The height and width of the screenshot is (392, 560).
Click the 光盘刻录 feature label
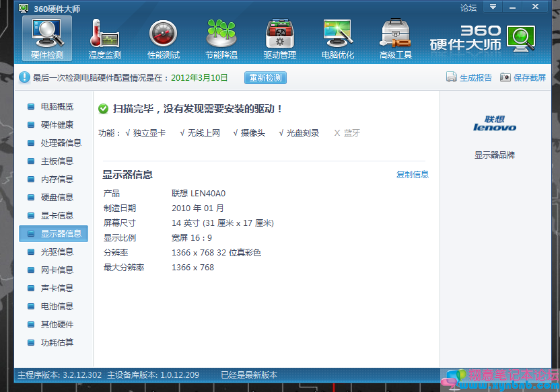pyautogui.click(x=302, y=133)
